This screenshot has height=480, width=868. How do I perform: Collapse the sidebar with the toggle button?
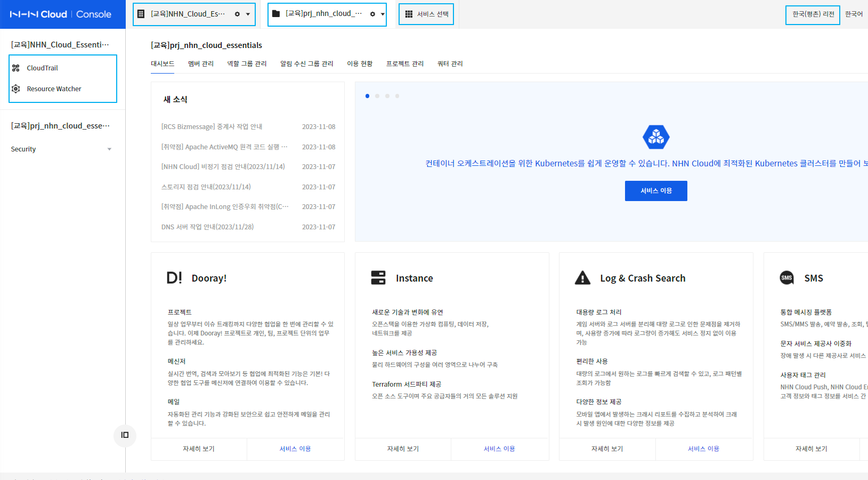[125, 435]
